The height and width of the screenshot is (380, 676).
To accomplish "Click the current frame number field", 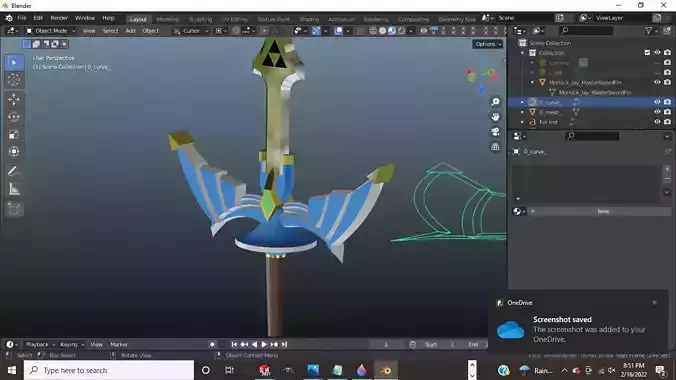I will pyautogui.click(x=386, y=344).
